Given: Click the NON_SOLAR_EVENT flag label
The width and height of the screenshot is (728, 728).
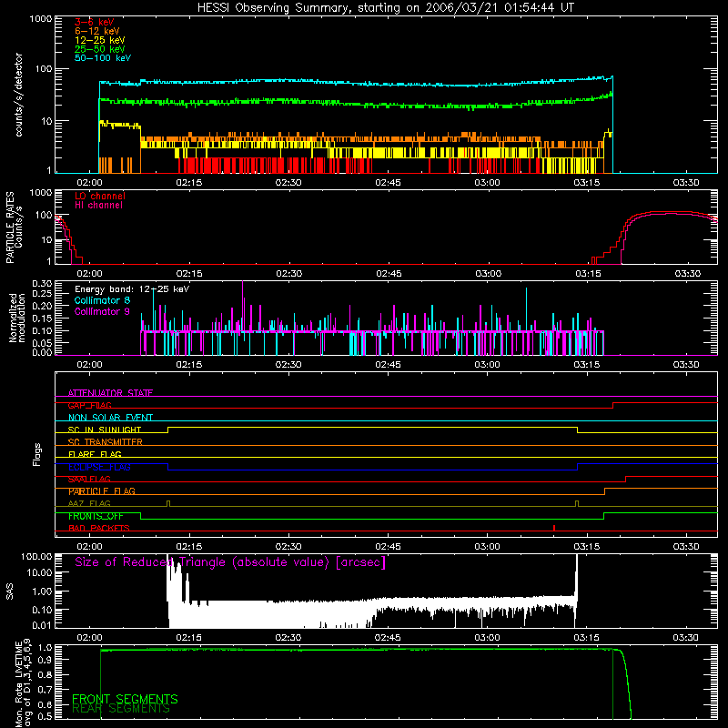Looking at the screenshot, I should 110,418.
